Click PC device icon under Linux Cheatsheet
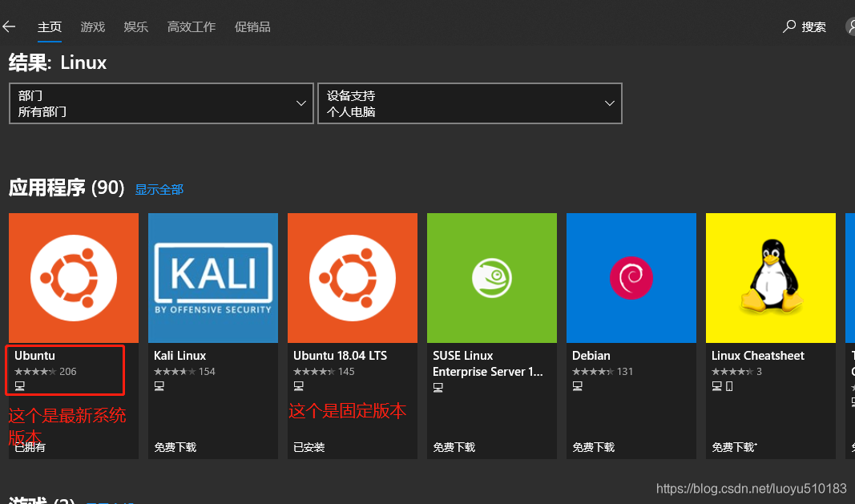This screenshot has width=855, height=504. (717, 386)
